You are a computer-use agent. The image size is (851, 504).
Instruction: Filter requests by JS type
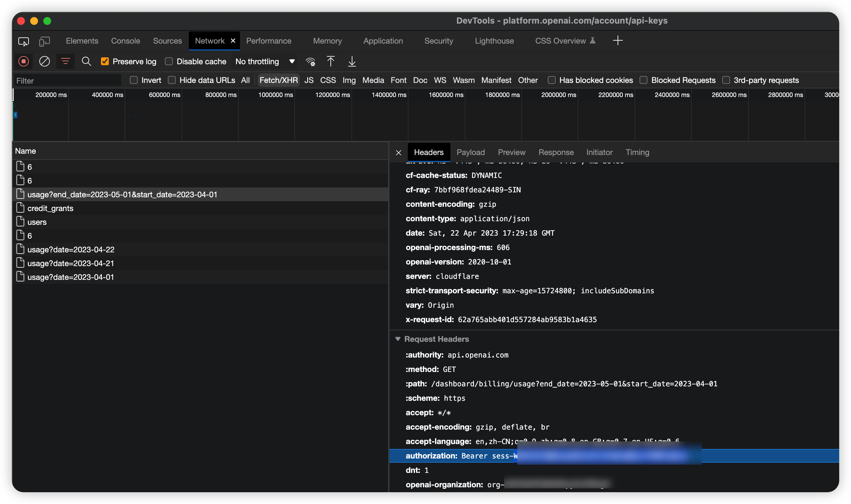[309, 81]
